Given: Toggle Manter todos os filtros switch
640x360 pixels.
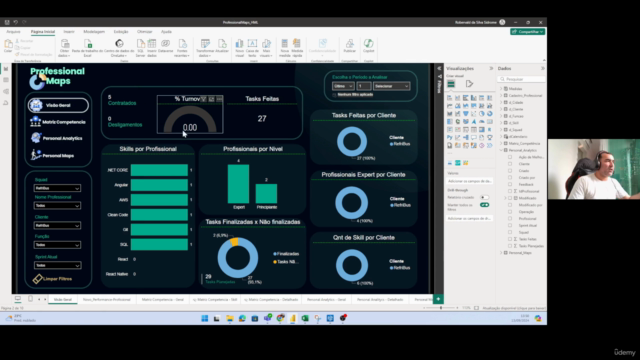Looking at the screenshot, I should tap(484, 205).
